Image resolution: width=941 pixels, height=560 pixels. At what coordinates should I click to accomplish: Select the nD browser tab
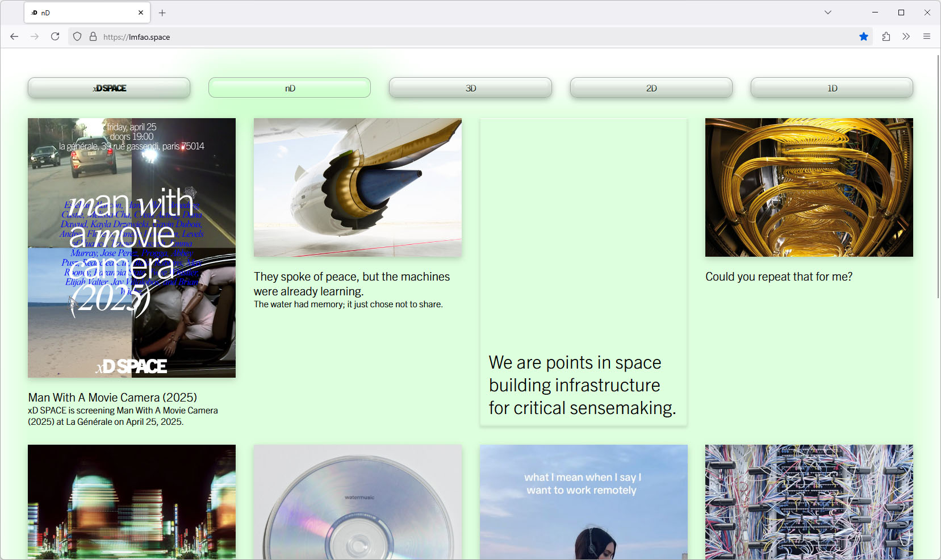[87, 12]
